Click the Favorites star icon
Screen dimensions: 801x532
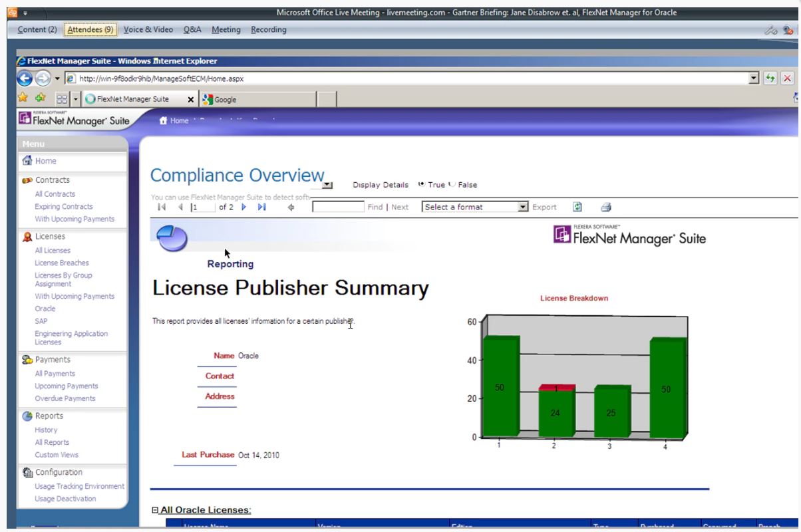tap(23, 98)
